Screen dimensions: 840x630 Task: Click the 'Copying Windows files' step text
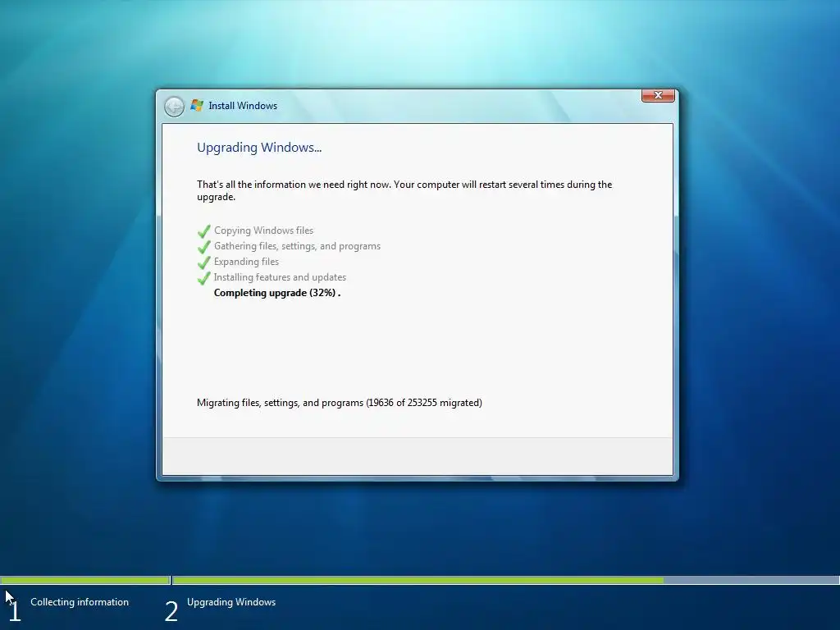tap(263, 231)
